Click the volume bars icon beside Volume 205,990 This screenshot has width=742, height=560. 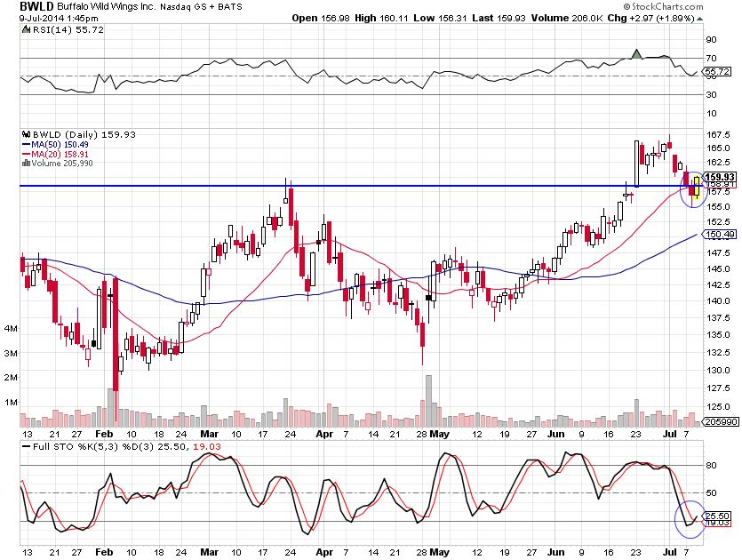27,164
